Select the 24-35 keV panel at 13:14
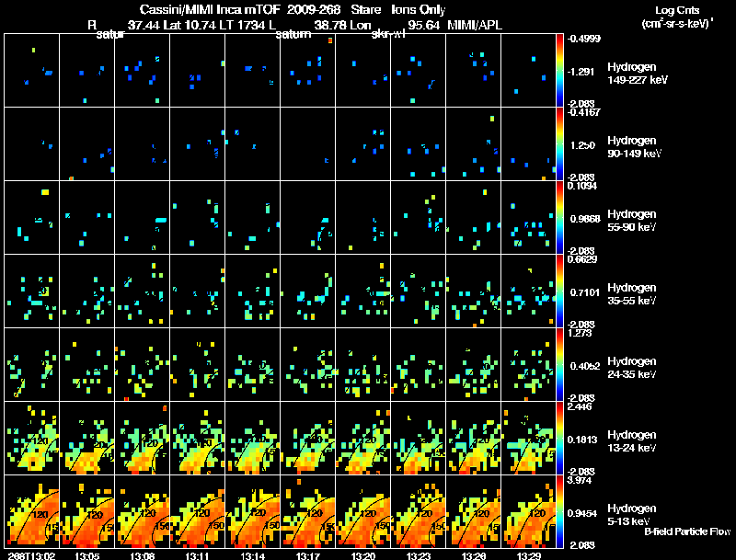 click(252, 364)
